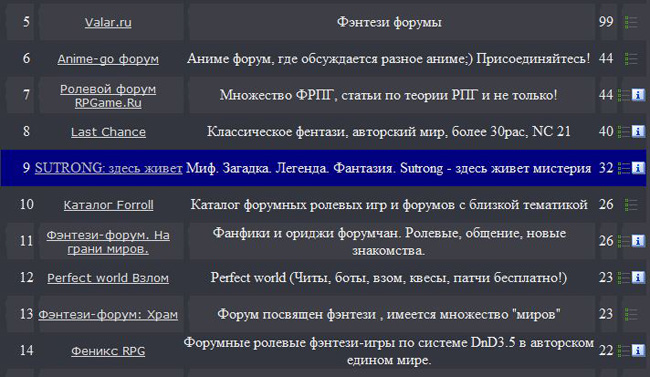Click the statistics list icon in Last Chance row
This screenshot has height=377, width=650.
tap(624, 131)
